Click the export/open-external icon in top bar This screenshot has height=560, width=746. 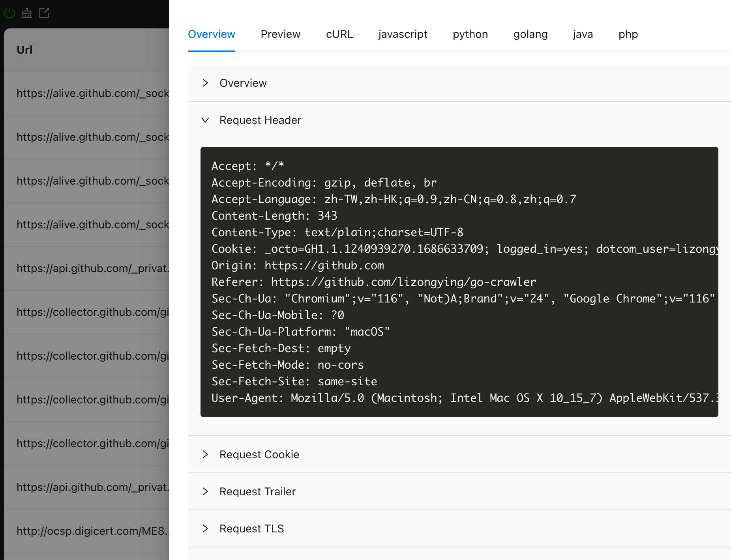[x=44, y=13]
